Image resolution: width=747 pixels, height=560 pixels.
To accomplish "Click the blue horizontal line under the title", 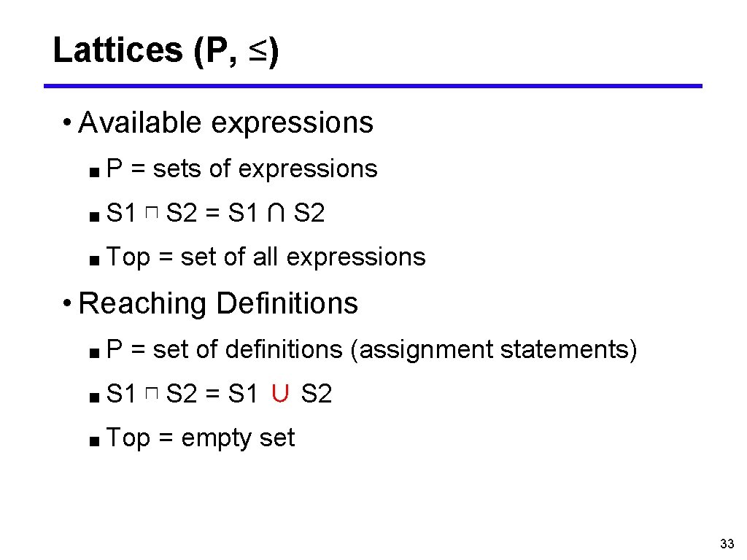I will 372,86.
